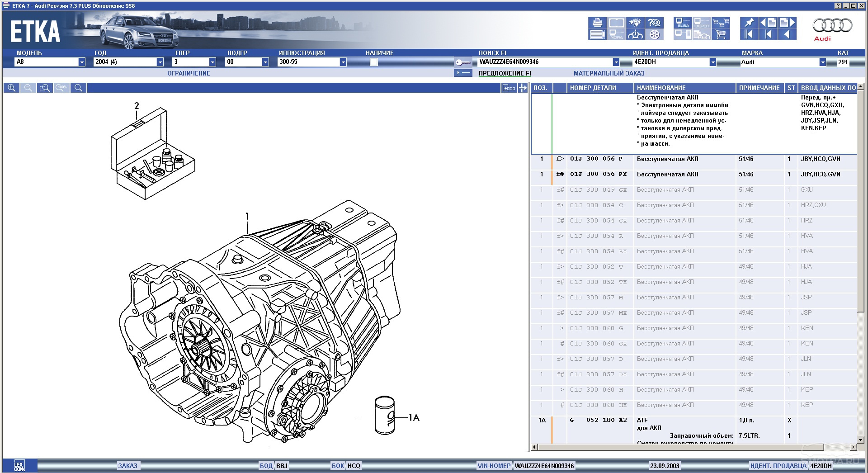868x473 pixels.
Task: Click the question mark @ help icon
Action: point(654,23)
